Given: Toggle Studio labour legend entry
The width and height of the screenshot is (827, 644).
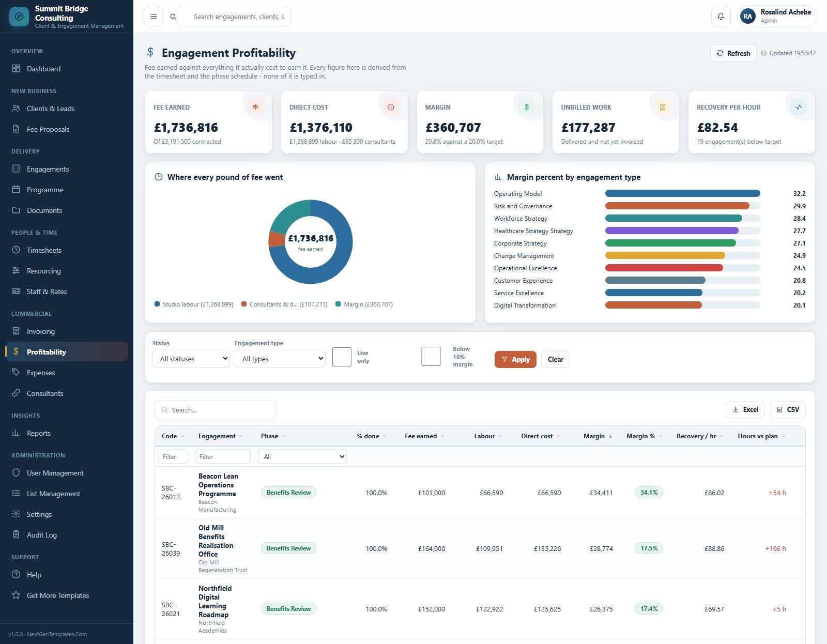Looking at the screenshot, I should click(x=194, y=304).
